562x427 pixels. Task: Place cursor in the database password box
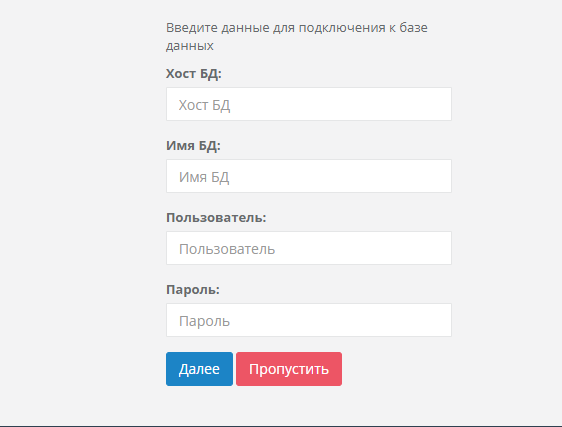tap(309, 320)
